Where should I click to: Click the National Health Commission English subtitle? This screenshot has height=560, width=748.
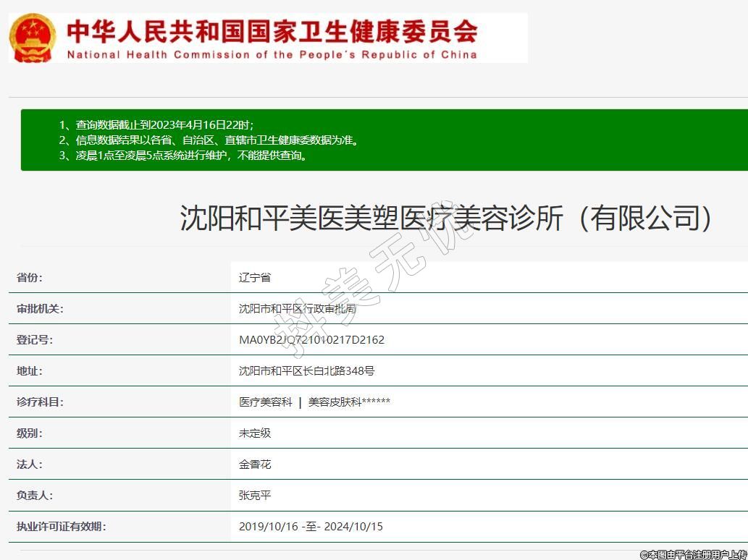272,55
